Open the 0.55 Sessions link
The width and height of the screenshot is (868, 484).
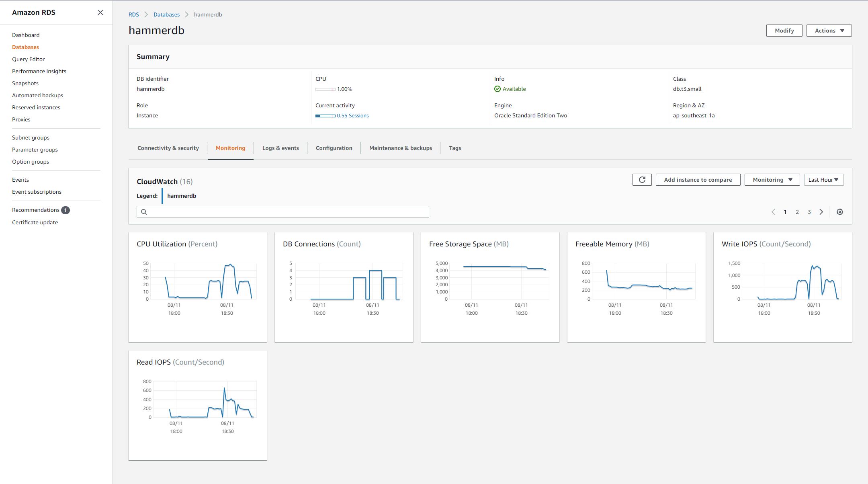click(x=352, y=115)
